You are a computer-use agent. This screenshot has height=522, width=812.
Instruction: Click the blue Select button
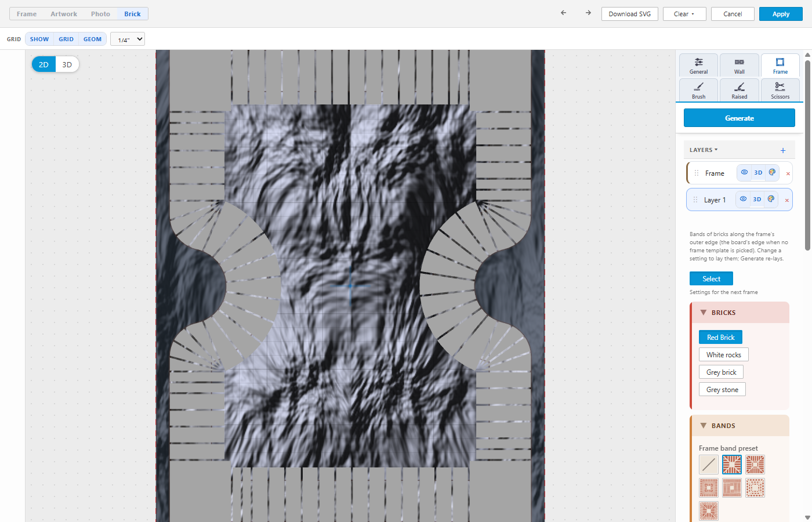(x=711, y=278)
